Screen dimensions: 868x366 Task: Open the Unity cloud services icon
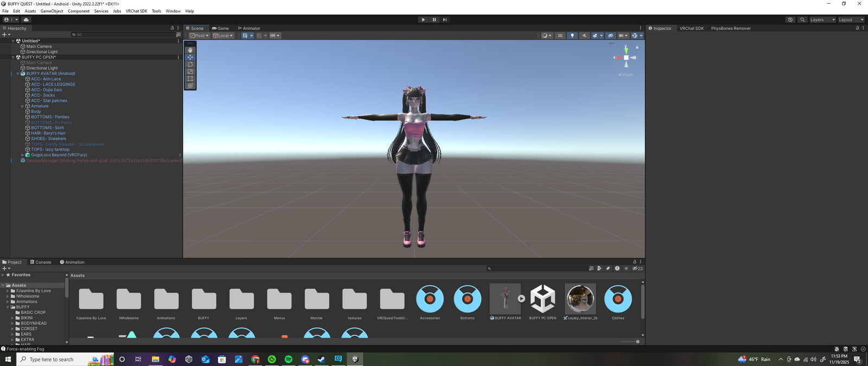point(26,20)
